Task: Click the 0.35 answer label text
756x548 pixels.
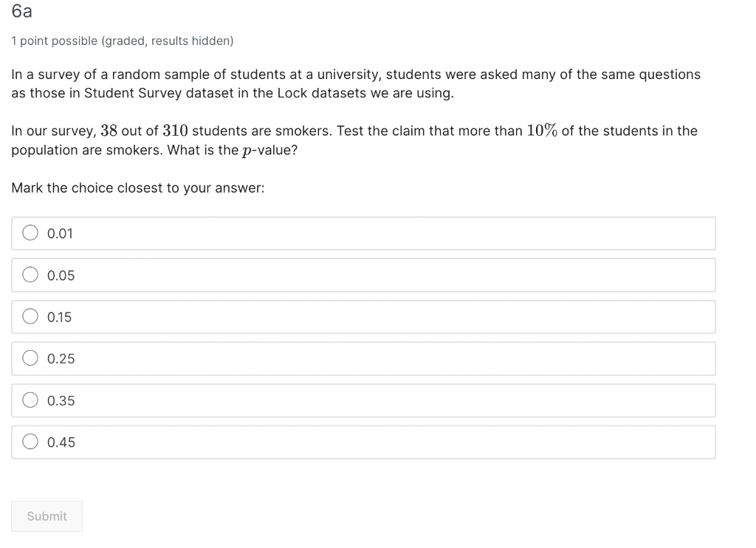Action: point(61,400)
